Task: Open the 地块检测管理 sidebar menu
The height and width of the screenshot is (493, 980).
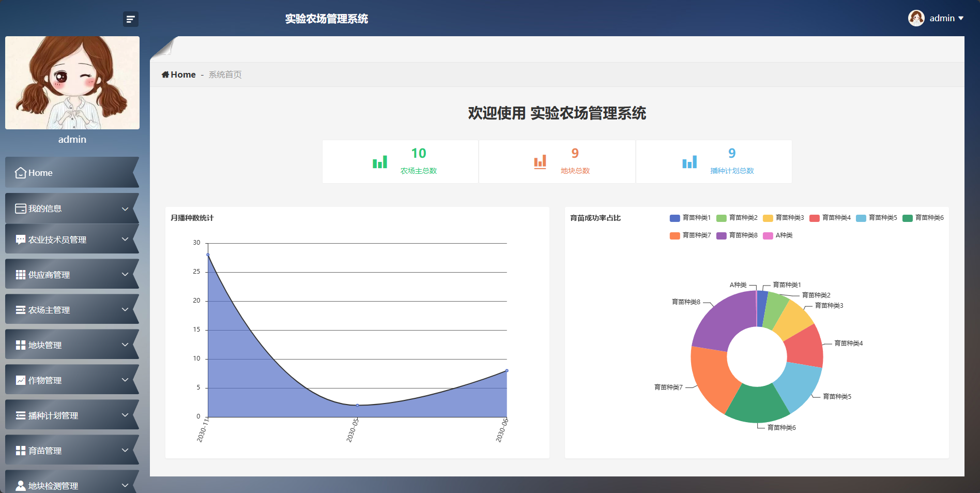Action: click(72, 482)
